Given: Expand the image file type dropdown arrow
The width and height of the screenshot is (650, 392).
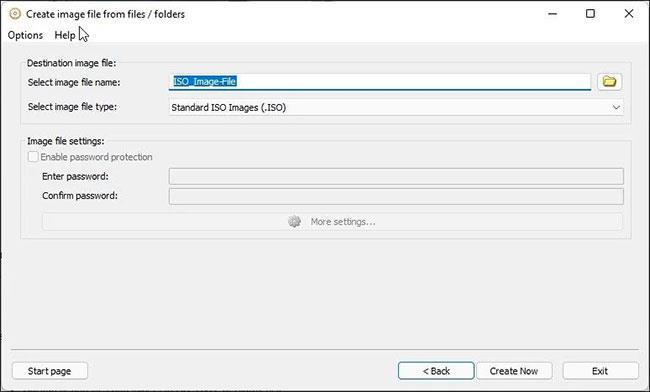Looking at the screenshot, I should click(616, 107).
